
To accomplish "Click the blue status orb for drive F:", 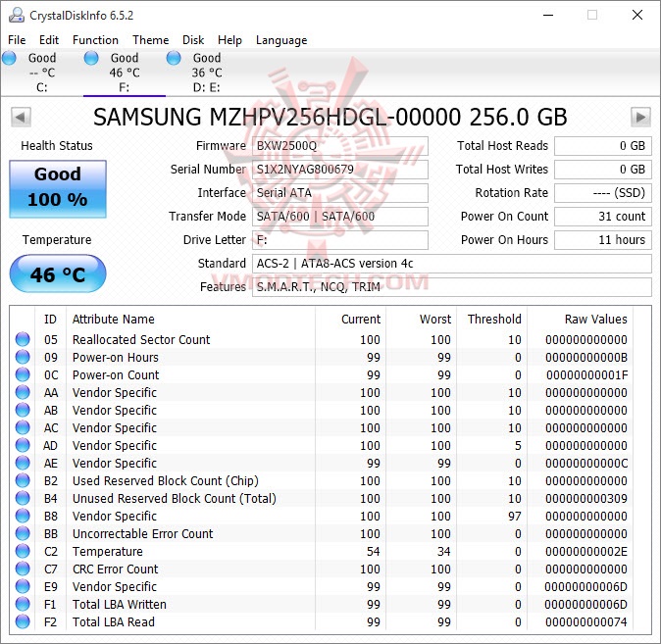I will [x=91, y=58].
